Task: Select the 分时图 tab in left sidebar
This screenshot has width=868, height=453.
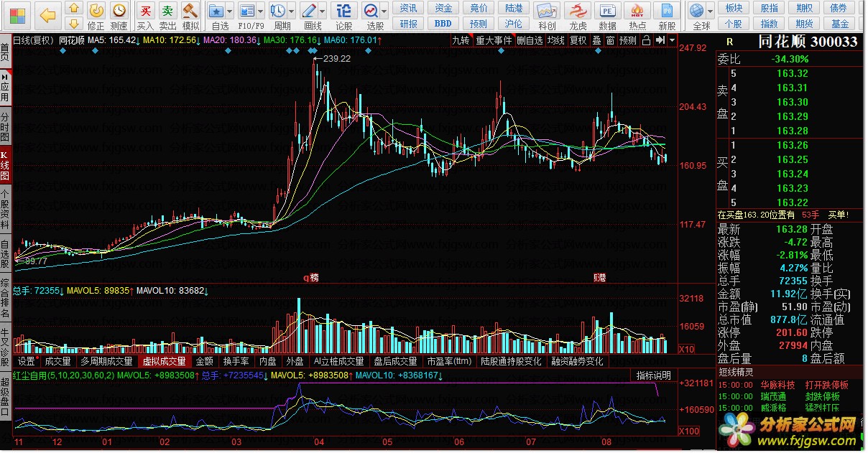Action: (x=6, y=126)
